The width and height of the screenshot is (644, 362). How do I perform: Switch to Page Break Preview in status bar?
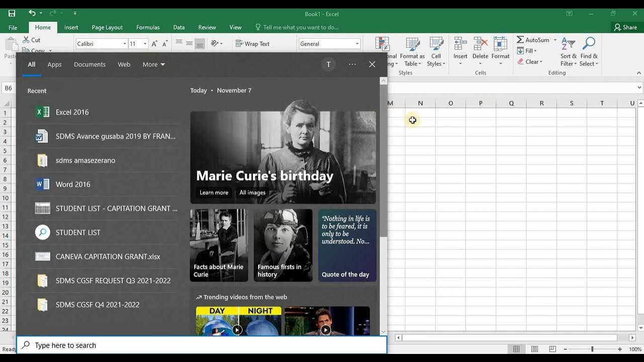[552, 349]
